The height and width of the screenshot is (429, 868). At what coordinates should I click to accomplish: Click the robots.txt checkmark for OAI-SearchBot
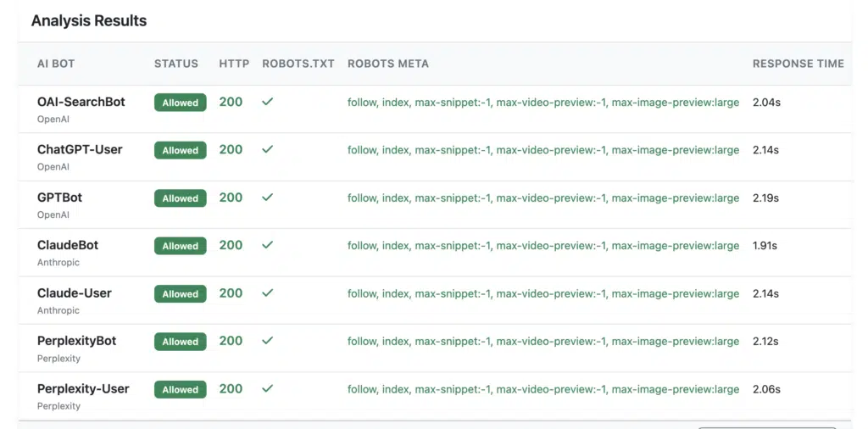267,102
